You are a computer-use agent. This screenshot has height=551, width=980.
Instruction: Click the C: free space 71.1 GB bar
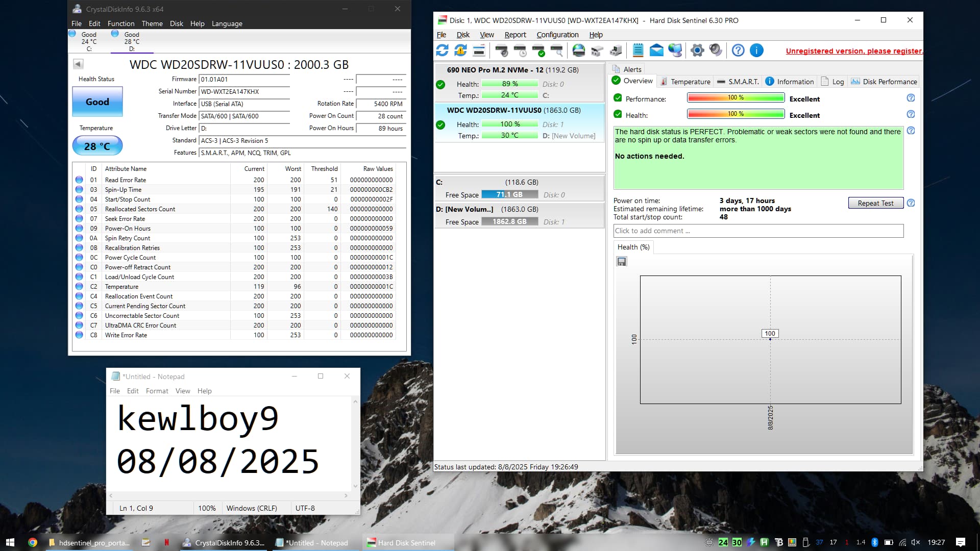(509, 194)
